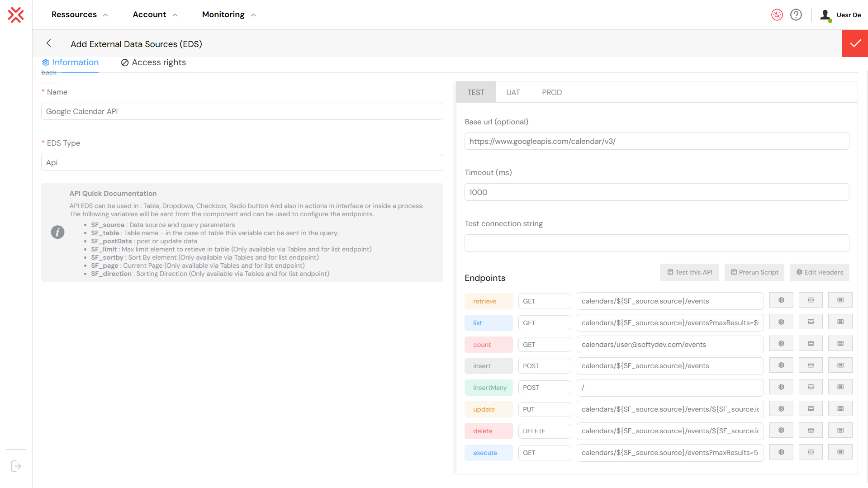Edit the retrieve endpoint URL field
868x488 pixels.
pos(670,301)
